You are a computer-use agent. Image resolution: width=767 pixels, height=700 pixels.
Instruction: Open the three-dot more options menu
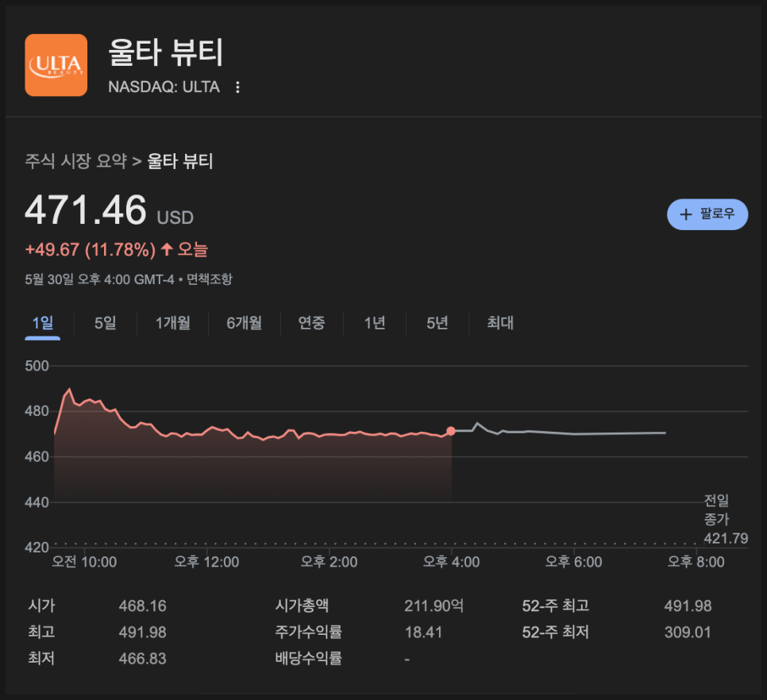click(x=237, y=87)
